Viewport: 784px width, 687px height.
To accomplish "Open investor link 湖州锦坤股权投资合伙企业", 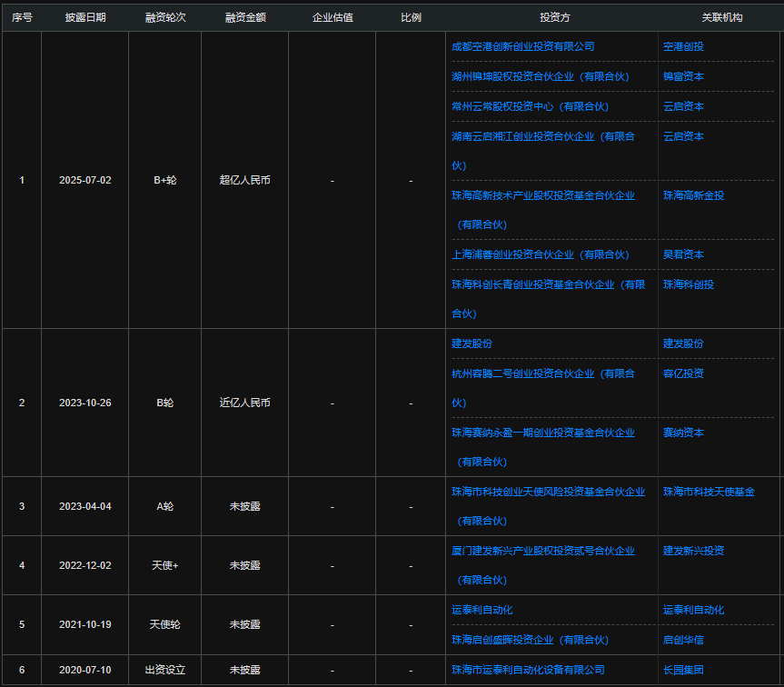I will 541,76.
